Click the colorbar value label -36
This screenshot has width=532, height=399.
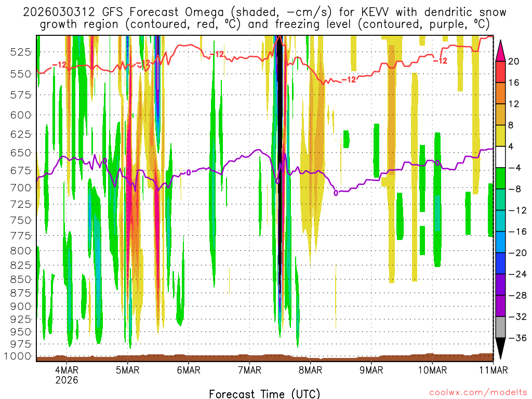click(x=518, y=338)
